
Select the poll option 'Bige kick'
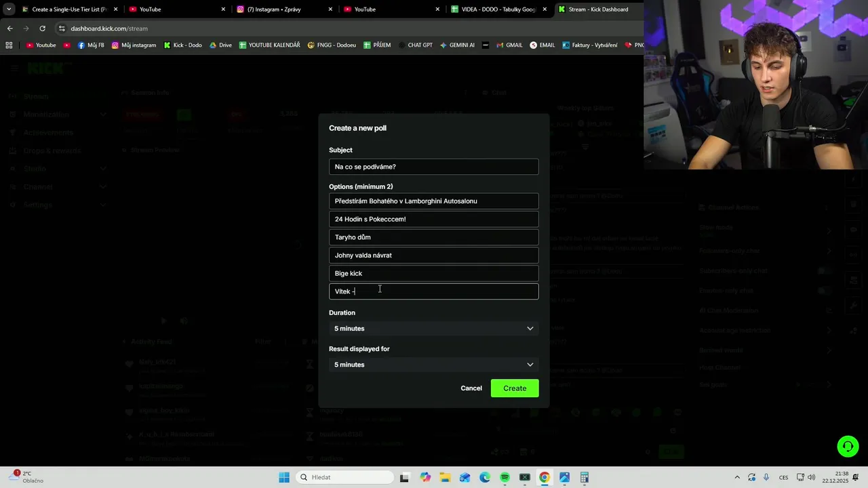pyautogui.click(x=434, y=273)
